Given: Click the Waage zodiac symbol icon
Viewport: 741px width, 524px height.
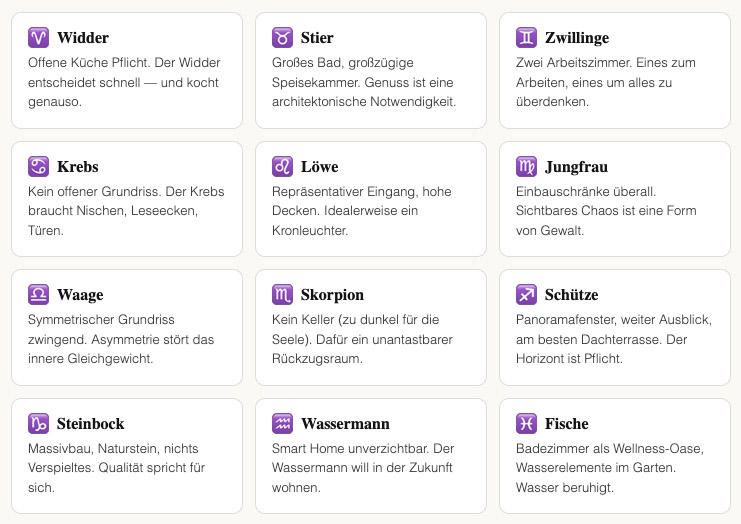Looking at the screenshot, I should coord(38,295).
